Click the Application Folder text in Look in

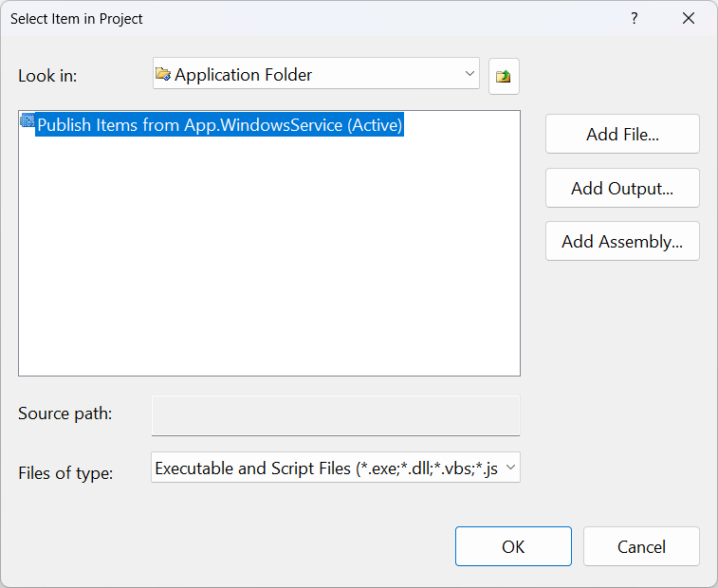tap(243, 74)
